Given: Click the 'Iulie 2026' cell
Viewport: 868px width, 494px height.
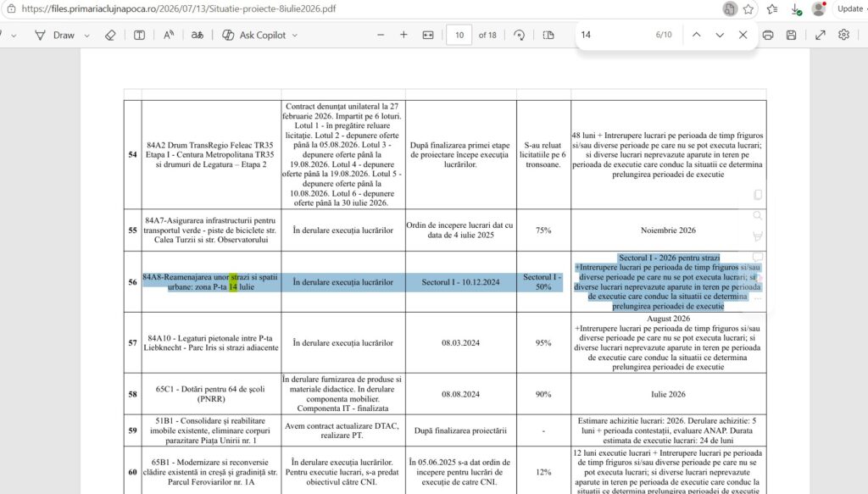Looking at the screenshot, I should [668, 394].
